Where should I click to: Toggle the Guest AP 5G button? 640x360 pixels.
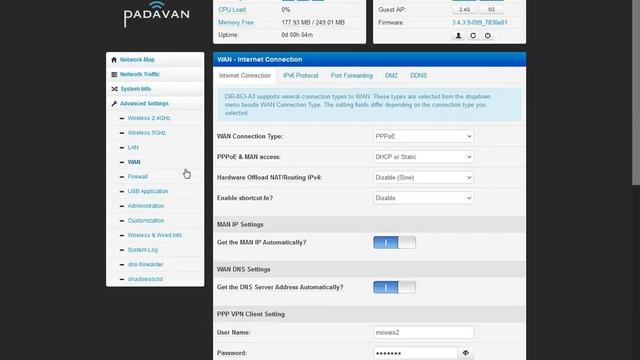(x=491, y=9)
